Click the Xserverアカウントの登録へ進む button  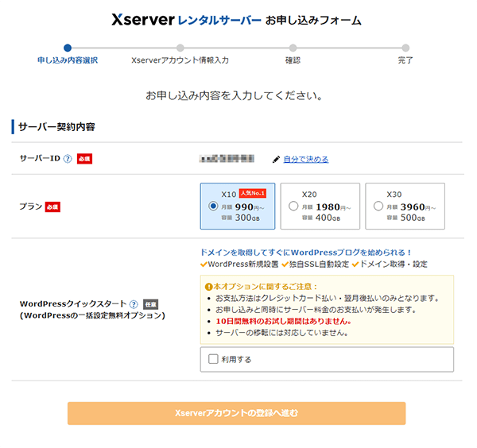(236, 413)
